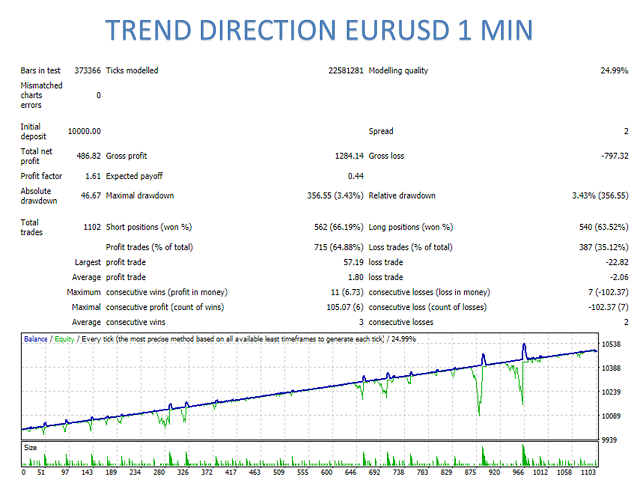Select the Mismatched charts errors label
Viewport: 640px width, 480px height.
41,95
